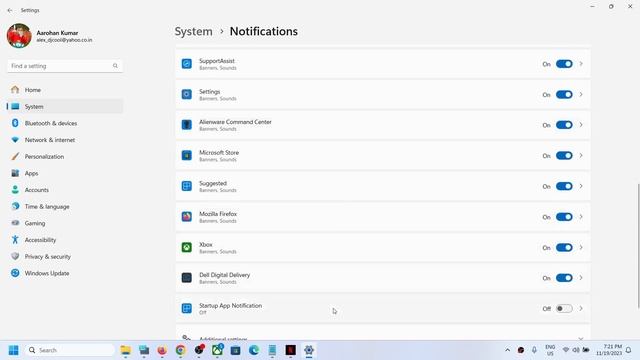The height and width of the screenshot is (360, 640).
Task: Turn off Suggested notifications toggle
Action: click(x=564, y=186)
